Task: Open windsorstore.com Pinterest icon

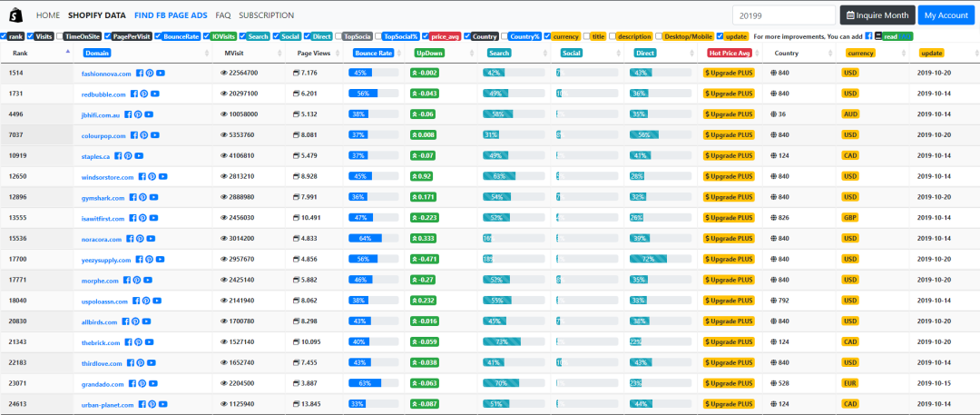Action: tap(152, 176)
